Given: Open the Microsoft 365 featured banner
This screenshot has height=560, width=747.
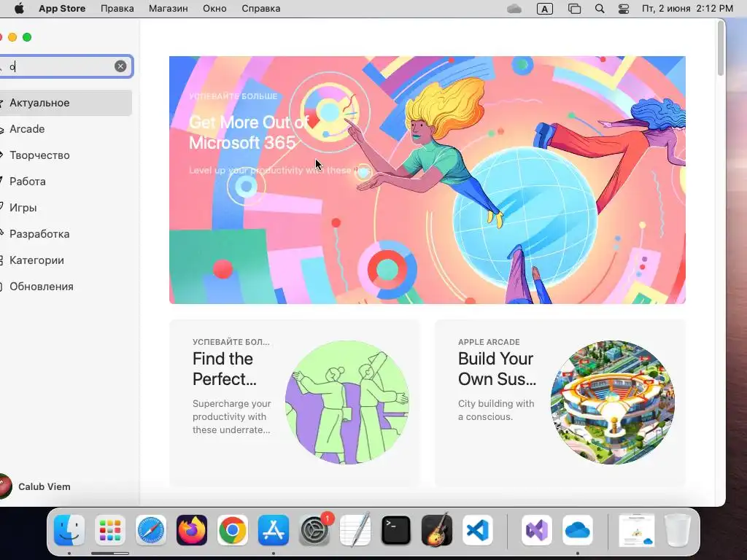Looking at the screenshot, I should coord(427,180).
